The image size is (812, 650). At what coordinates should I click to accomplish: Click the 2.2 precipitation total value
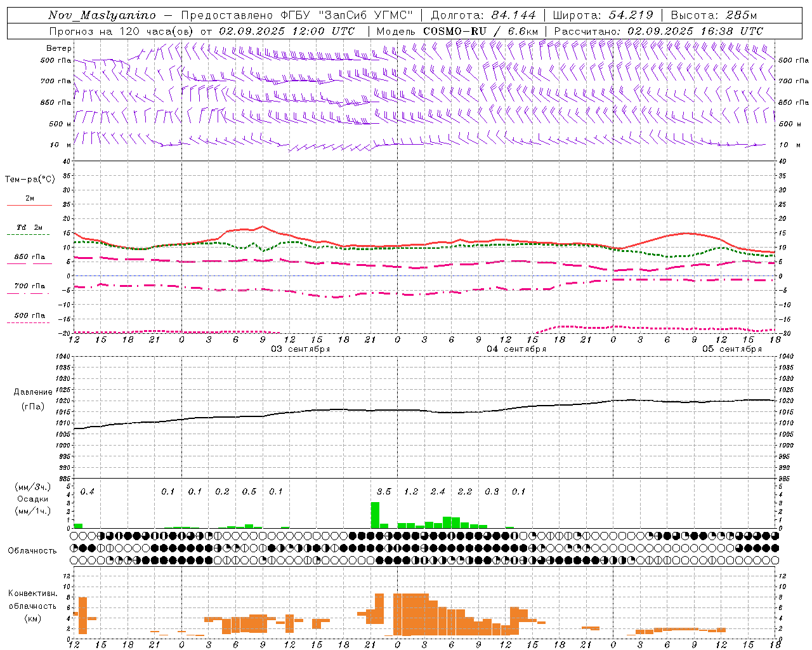(x=464, y=492)
